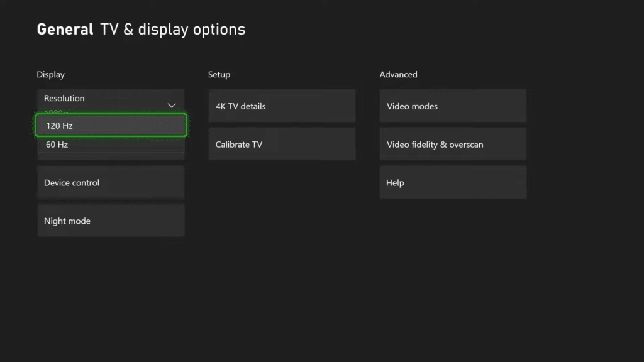Click the General heading text

pyautogui.click(x=65, y=29)
